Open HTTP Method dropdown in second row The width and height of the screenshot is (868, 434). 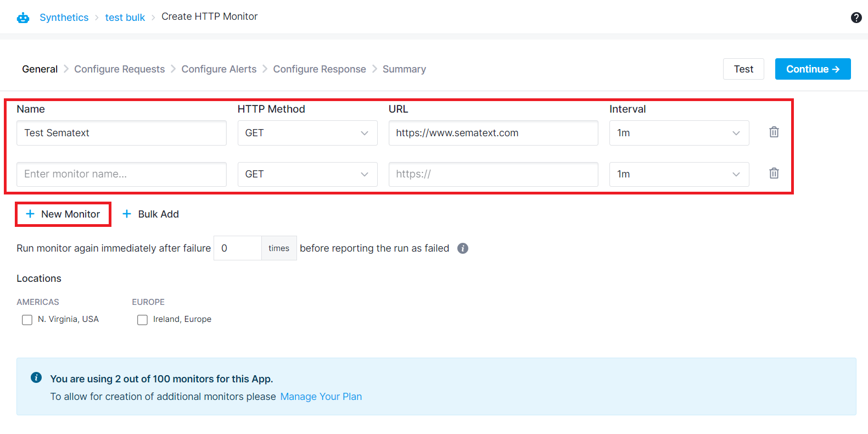tap(307, 174)
